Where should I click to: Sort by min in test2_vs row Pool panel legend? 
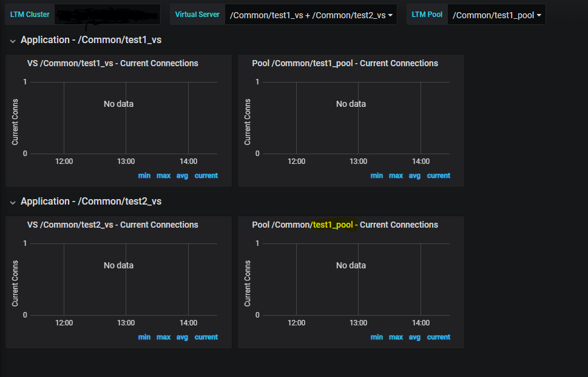[376, 337]
